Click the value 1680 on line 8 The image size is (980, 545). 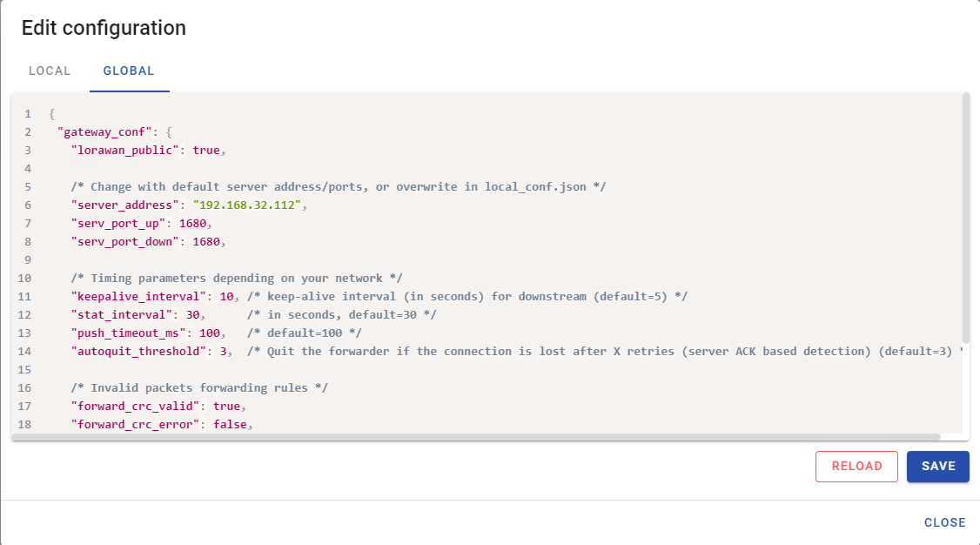(x=206, y=241)
